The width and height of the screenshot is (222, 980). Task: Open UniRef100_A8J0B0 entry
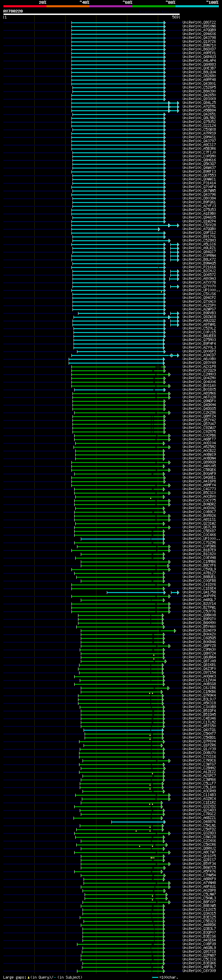point(199,359)
